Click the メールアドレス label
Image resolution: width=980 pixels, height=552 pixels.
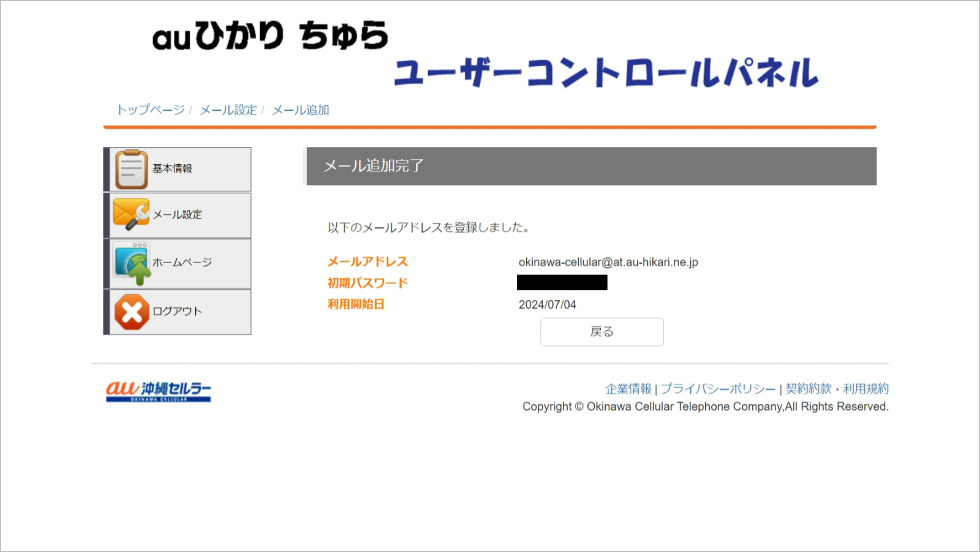point(368,262)
